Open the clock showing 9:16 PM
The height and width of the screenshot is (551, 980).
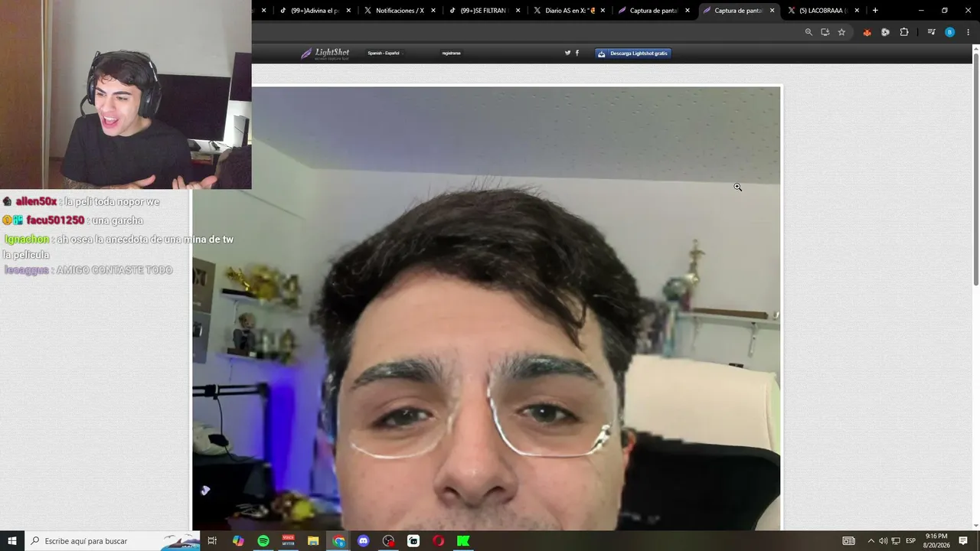pos(936,541)
